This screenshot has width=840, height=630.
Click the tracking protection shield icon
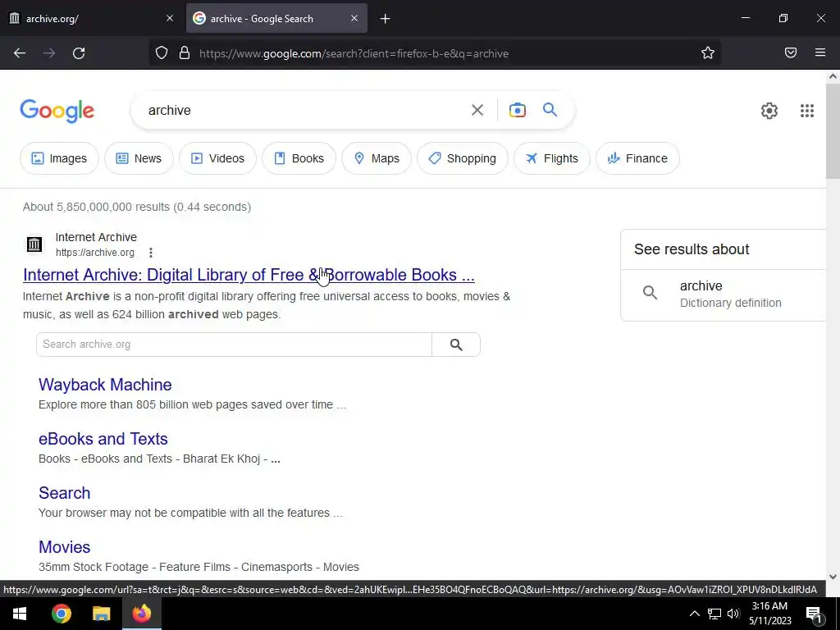pos(162,53)
